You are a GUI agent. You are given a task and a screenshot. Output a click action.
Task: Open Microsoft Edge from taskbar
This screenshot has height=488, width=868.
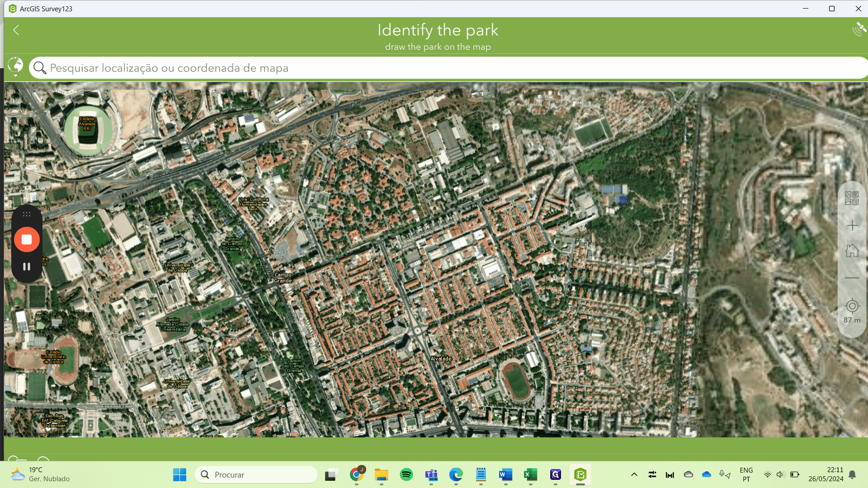point(456,474)
